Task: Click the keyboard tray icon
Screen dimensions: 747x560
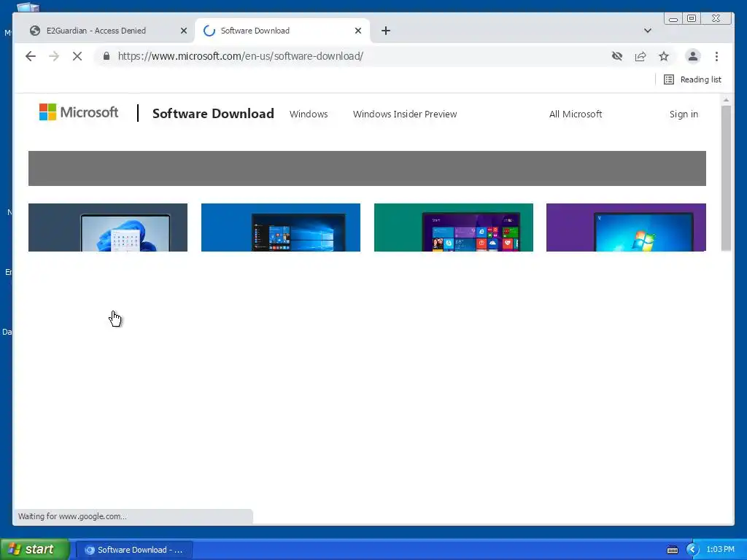Action: pyautogui.click(x=672, y=550)
